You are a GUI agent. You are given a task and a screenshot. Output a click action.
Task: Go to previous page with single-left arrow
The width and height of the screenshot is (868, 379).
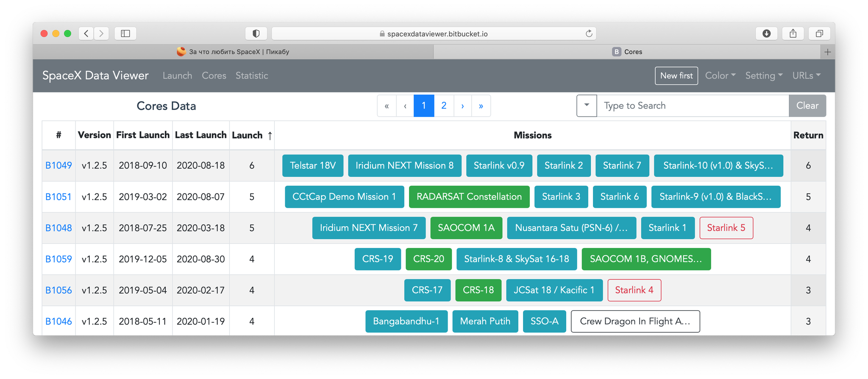[x=405, y=106]
